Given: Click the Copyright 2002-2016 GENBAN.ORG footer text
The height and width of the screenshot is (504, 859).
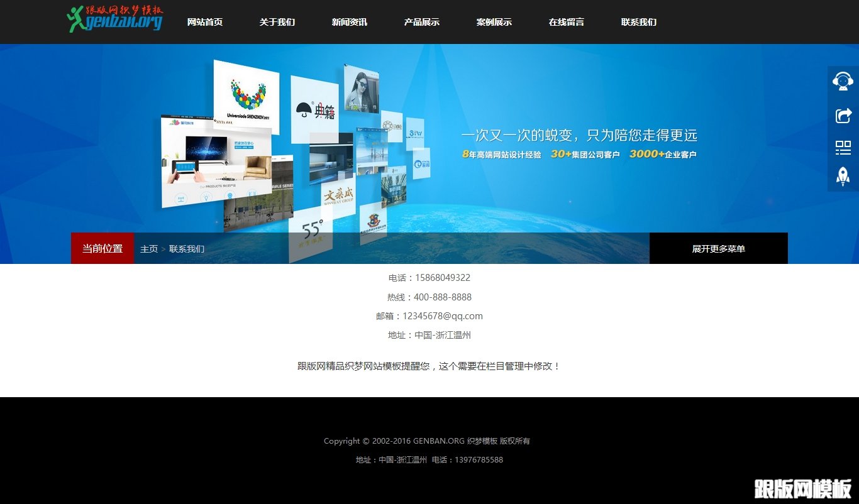Looking at the screenshot, I should (x=427, y=441).
